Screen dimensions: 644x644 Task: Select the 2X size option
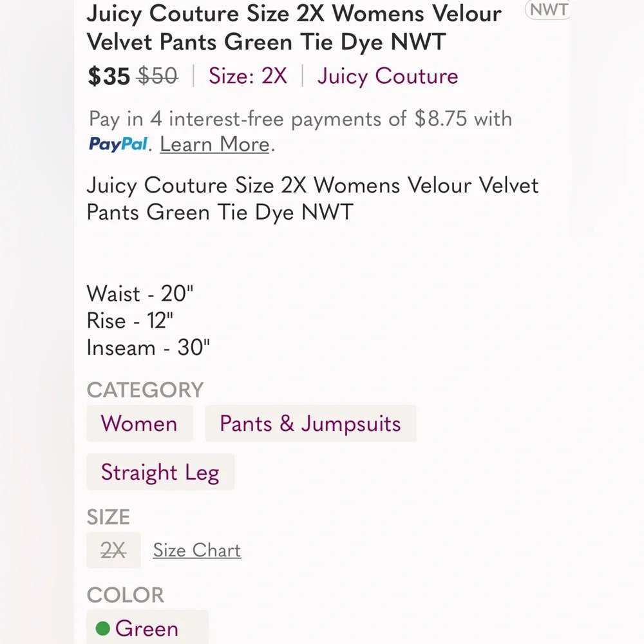coord(113,550)
